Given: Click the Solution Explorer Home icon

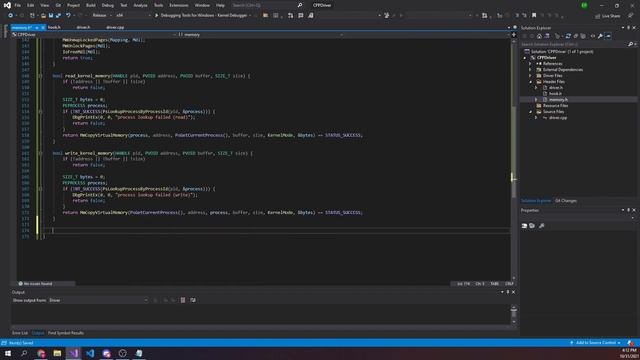Looking at the screenshot, I should click(x=539, y=36).
